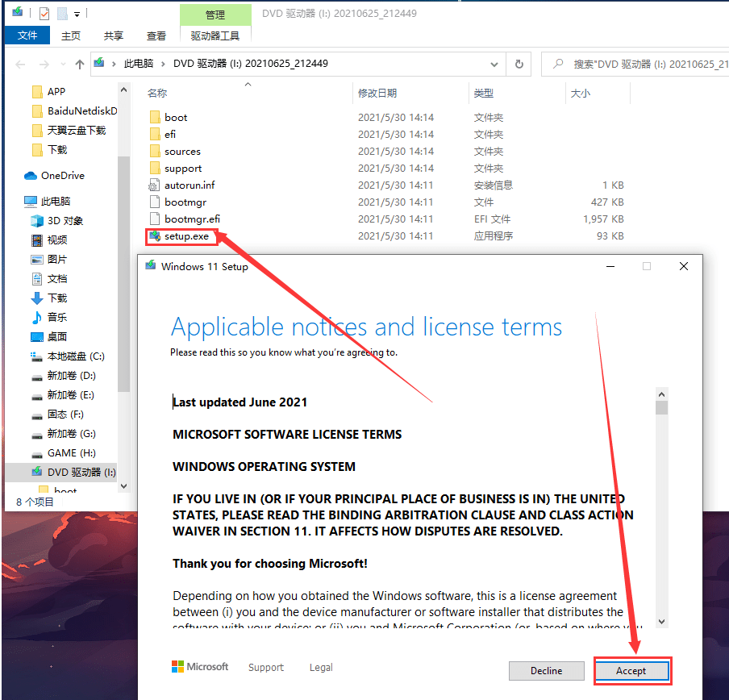Open 新加卷 (D:) drive
Screen dimensions: 729x700
pos(64,376)
